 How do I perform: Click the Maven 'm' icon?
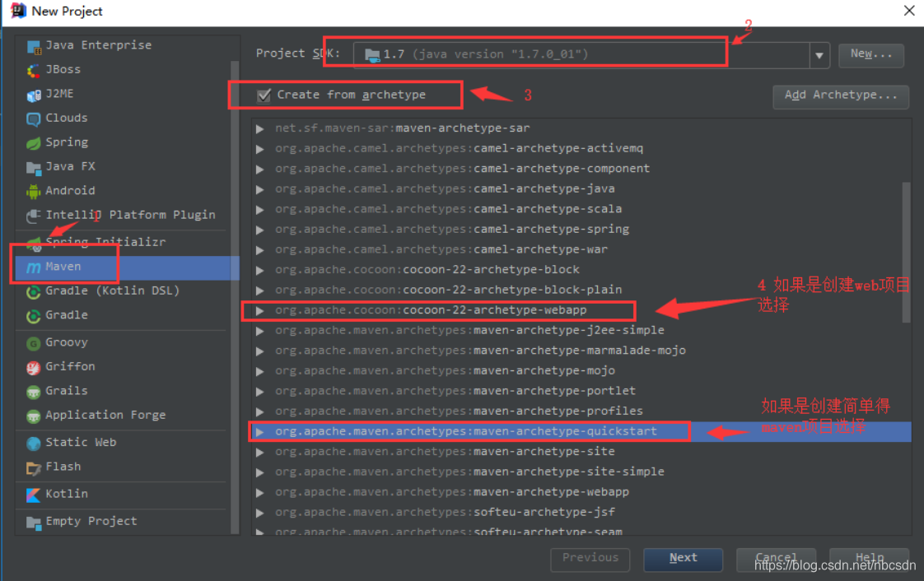(34, 267)
